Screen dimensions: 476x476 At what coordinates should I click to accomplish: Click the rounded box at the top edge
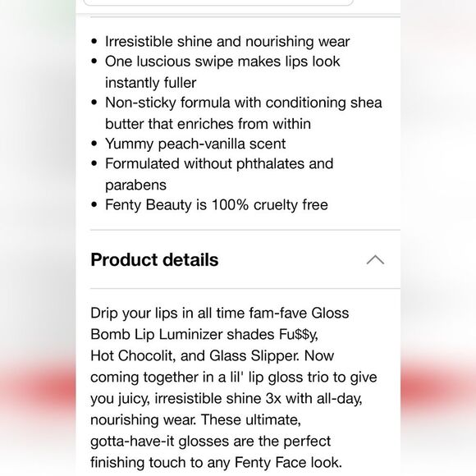pyautogui.click(x=218, y=2)
